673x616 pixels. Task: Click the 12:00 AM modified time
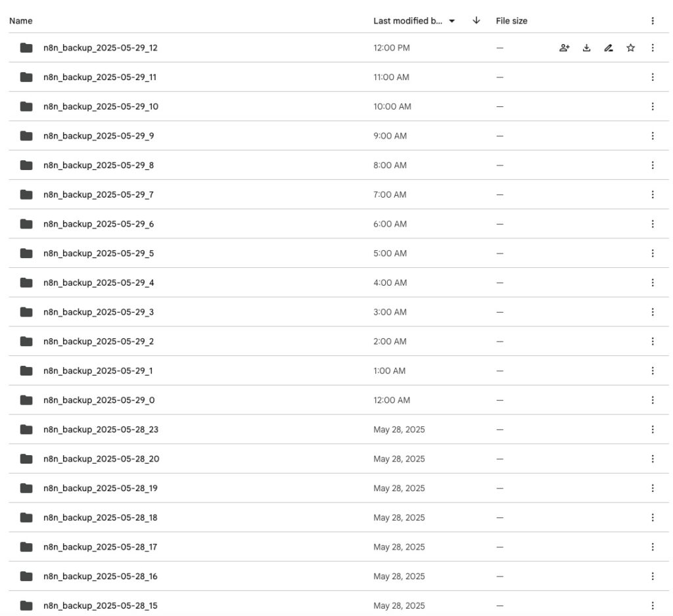tap(392, 400)
